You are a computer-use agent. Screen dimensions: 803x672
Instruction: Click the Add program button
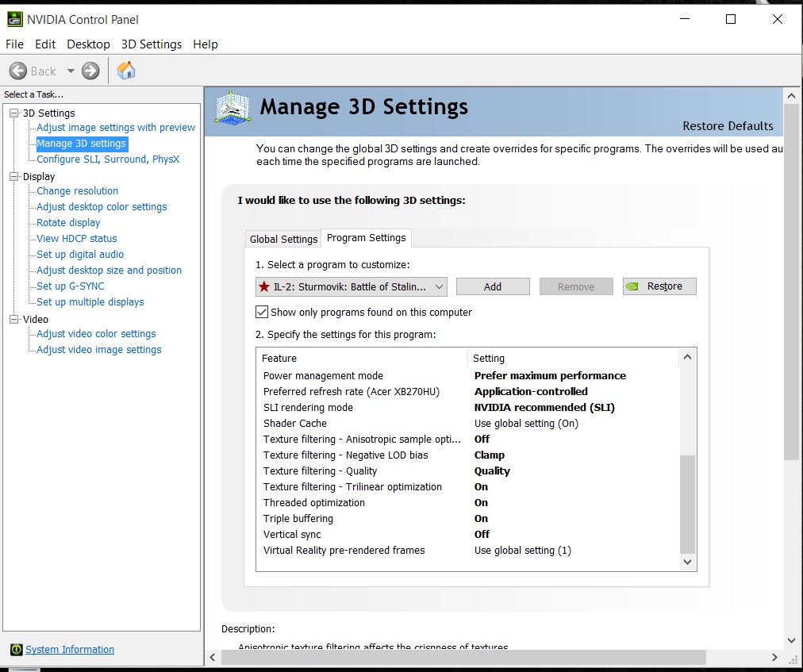pyautogui.click(x=493, y=286)
